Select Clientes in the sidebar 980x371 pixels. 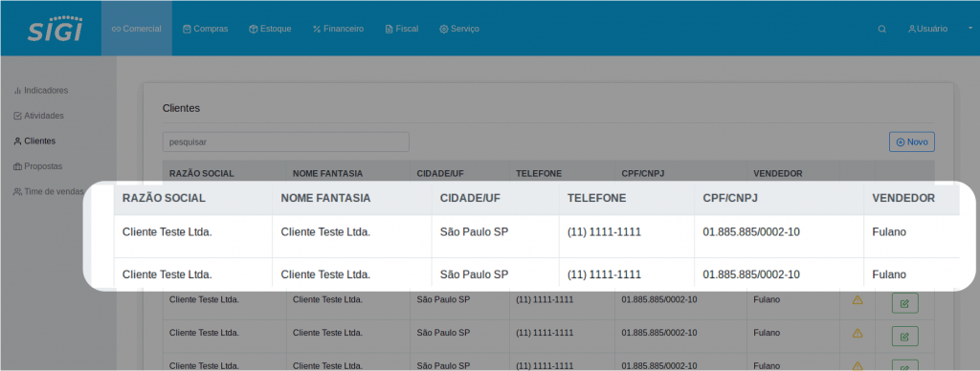pyautogui.click(x=34, y=142)
